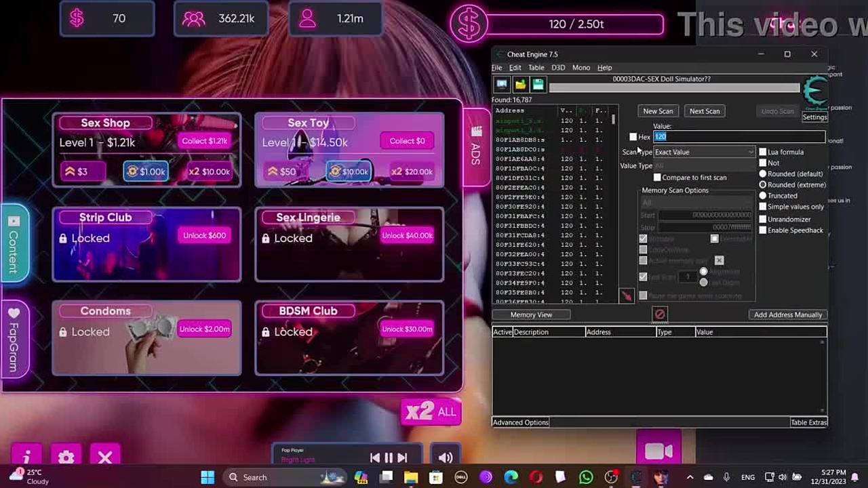
Task: Click the select process computer icon
Action: tap(502, 84)
